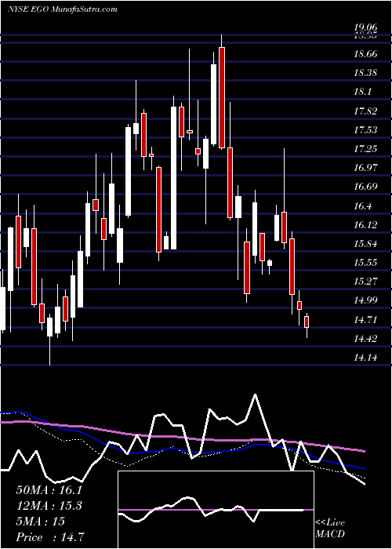This screenshot has width=392, height=549.
Task: Click the 14.99 price axis label
Action: pyautogui.click(x=366, y=300)
